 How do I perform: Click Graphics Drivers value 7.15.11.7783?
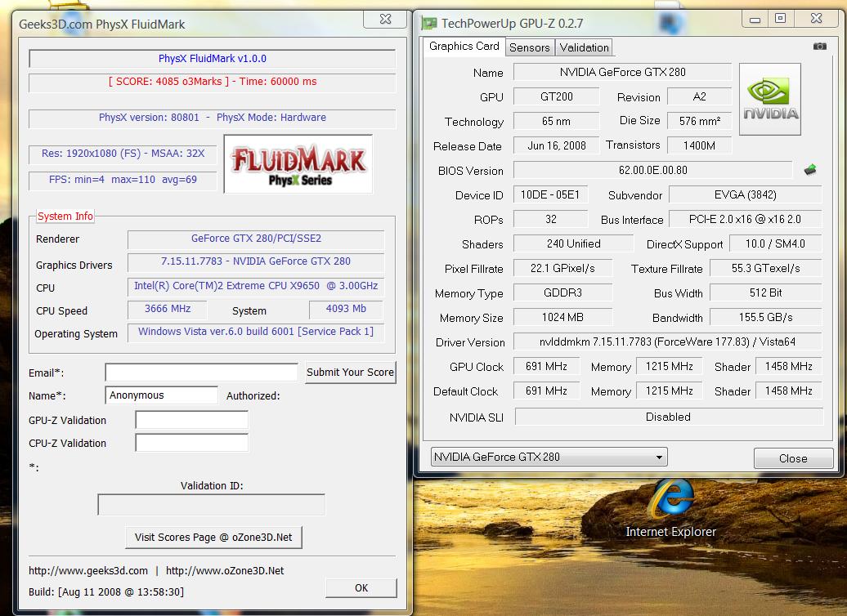[x=256, y=261]
